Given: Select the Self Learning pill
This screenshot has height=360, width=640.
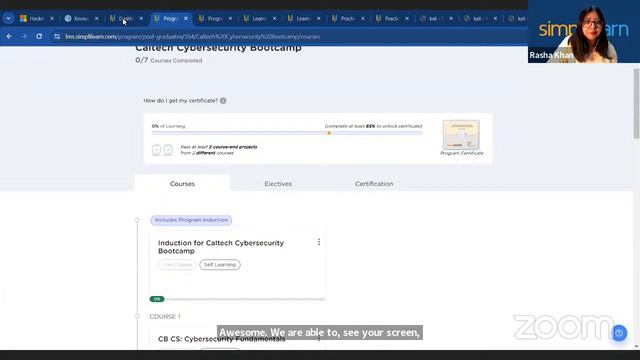Looking at the screenshot, I should [x=220, y=264].
